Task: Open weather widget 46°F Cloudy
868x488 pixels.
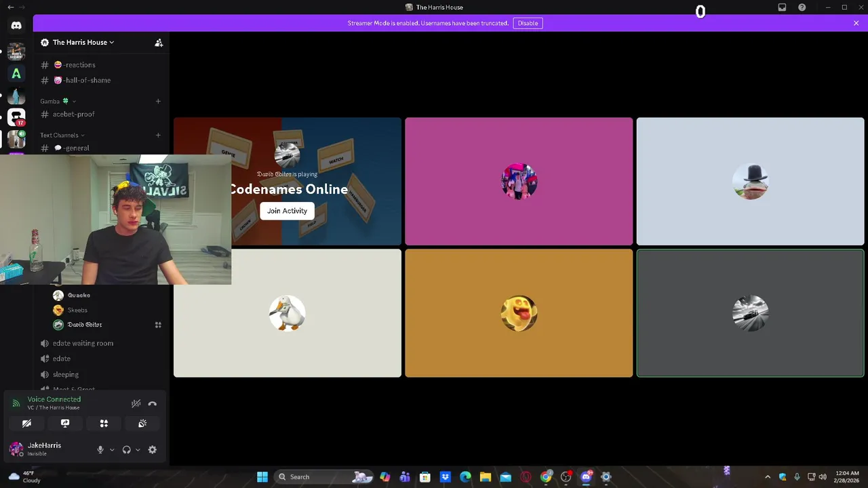Action: click(x=24, y=476)
